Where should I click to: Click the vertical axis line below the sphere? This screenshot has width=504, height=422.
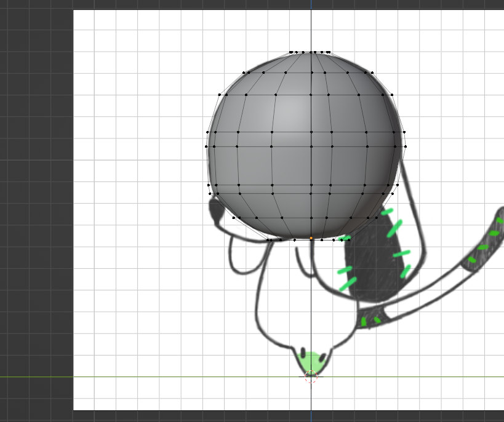(311, 295)
